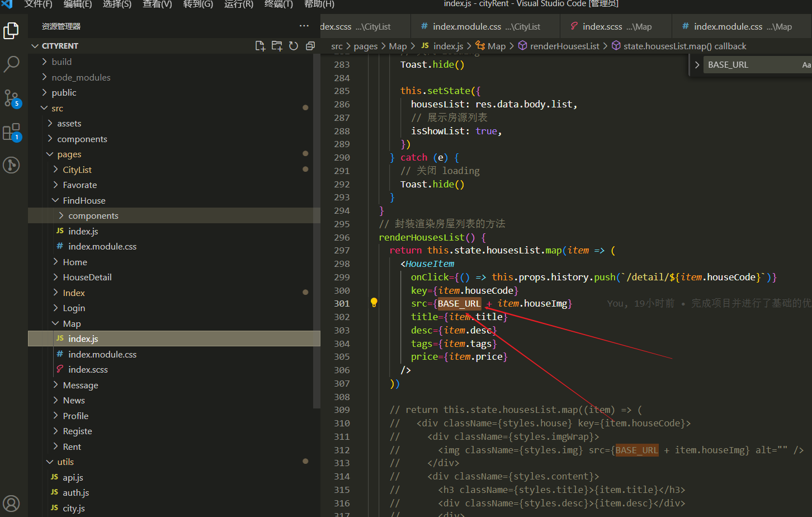Collapse the utils folder
The width and height of the screenshot is (812, 517).
click(x=174, y=462)
